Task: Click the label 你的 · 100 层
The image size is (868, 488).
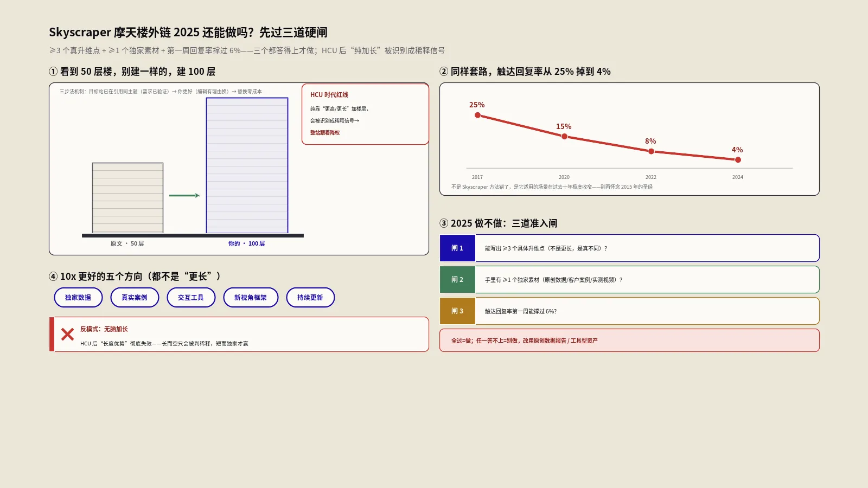Action: 247,243
